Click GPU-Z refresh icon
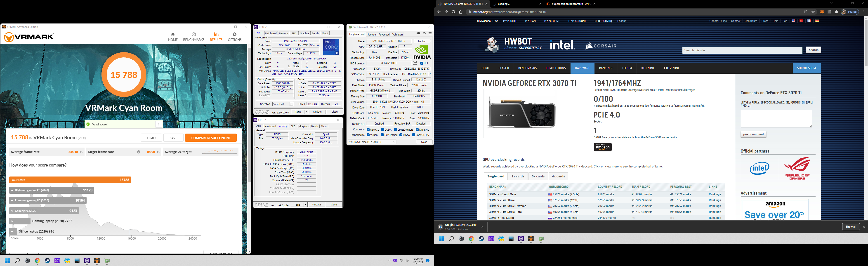Viewport: 868px width, 266px height. click(x=424, y=33)
